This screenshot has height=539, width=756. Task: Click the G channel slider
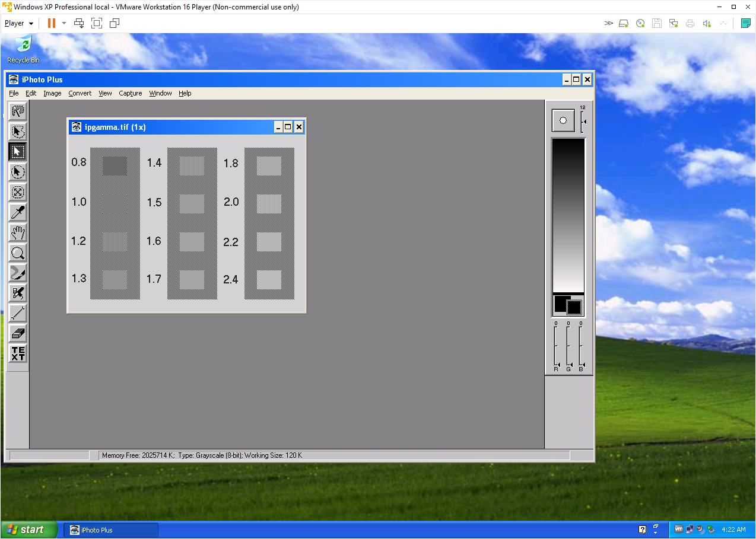click(x=568, y=346)
